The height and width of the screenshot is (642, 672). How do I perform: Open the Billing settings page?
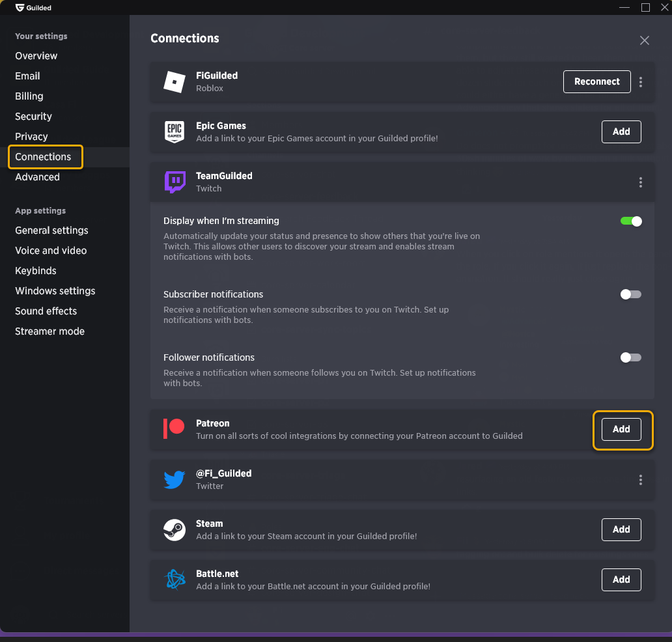click(x=29, y=96)
